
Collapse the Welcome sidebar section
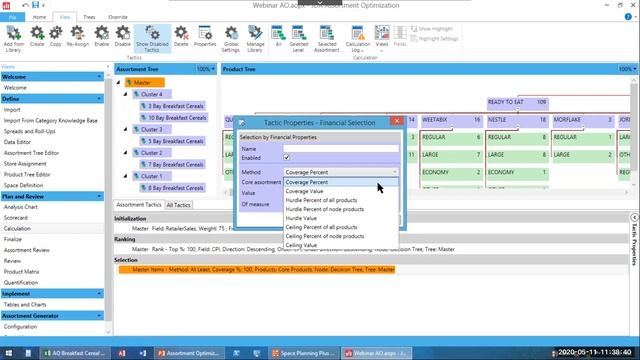point(99,77)
